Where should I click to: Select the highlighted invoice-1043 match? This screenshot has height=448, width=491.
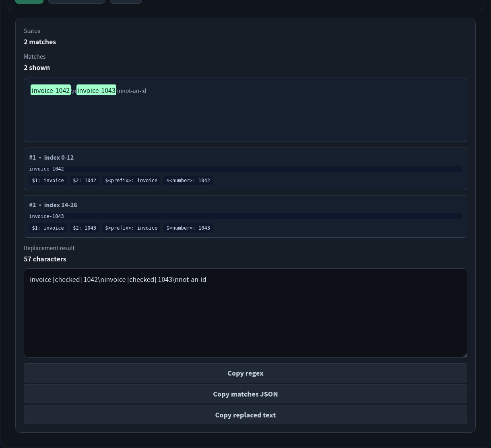point(96,90)
